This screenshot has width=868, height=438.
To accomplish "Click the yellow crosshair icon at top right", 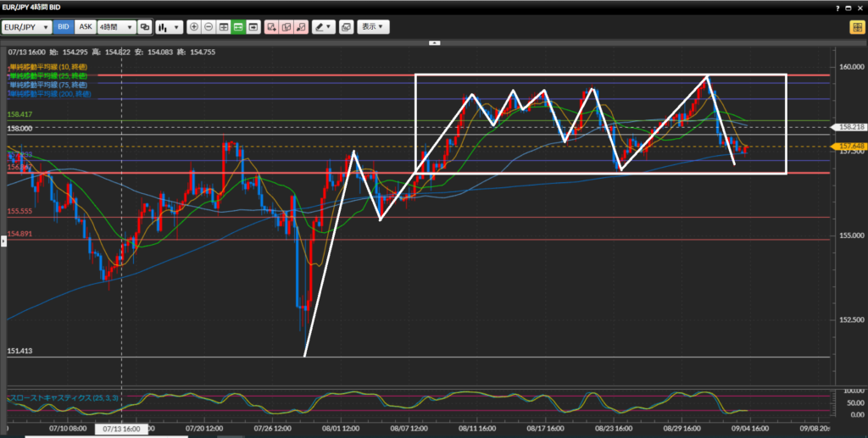I will (856, 27).
